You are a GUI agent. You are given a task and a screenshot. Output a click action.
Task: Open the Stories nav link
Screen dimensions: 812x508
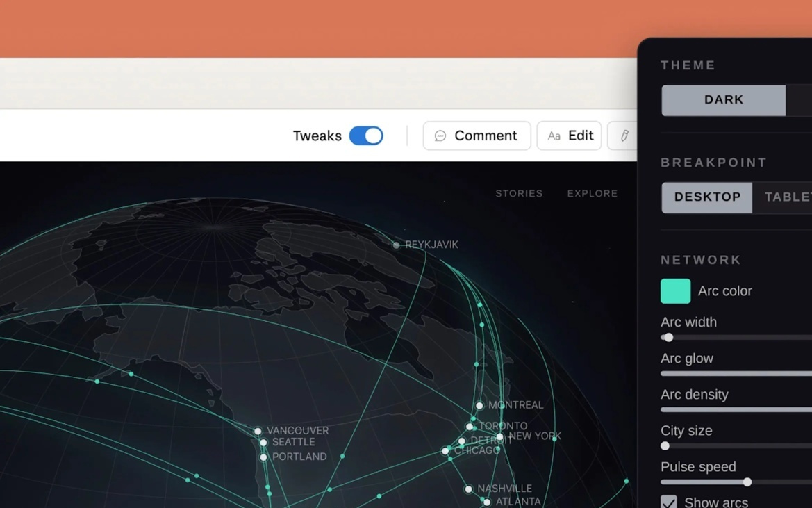pyautogui.click(x=519, y=194)
